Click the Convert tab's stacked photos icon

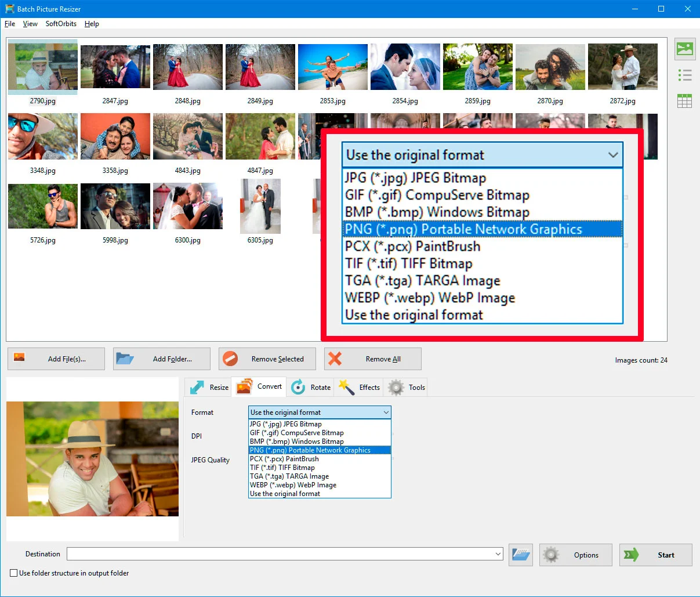[244, 386]
